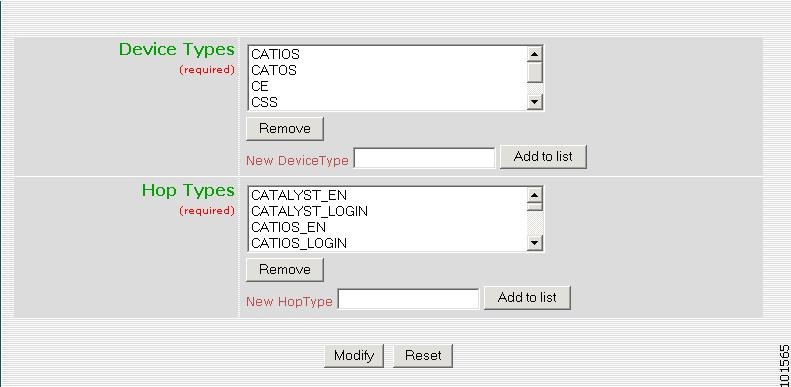
Task: Select the CATALYST_LOGIN hop type
Action: point(387,211)
